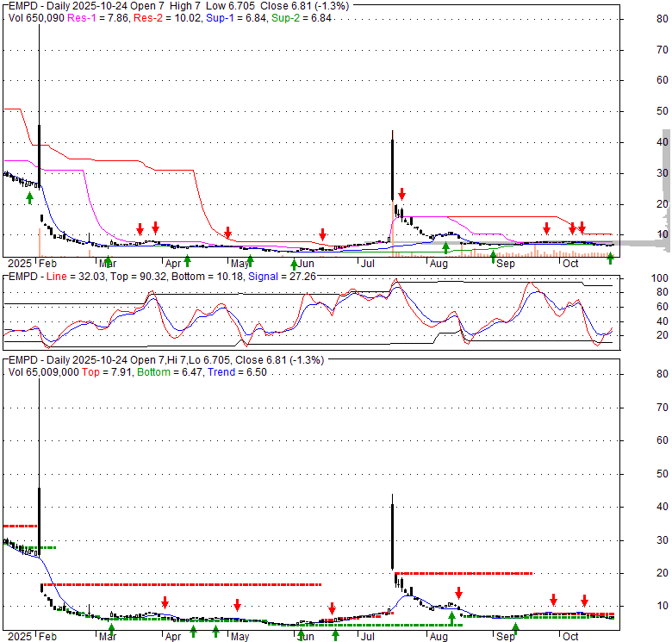Image resolution: width=672 pixels, height=642 pixels.
Task: Click the Top = 7.91 label in lower chart
Action: [x=107, y=372]
